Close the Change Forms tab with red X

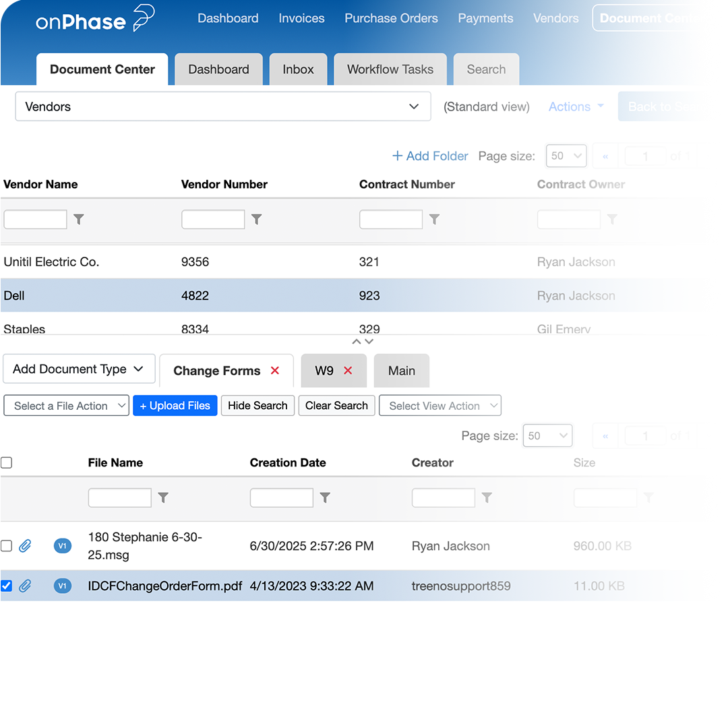click(x=275, y=371)
